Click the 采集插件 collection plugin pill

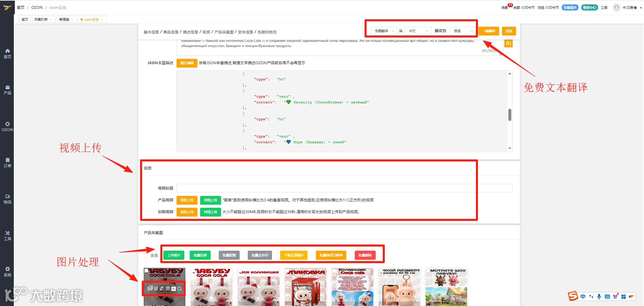point(570,7)
